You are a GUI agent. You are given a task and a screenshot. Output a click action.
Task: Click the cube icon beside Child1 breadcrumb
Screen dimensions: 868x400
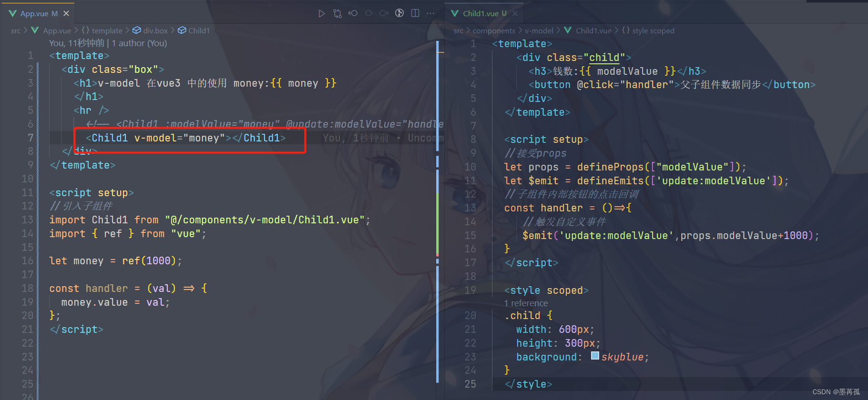pyautogui.click(x=182, y=30)
